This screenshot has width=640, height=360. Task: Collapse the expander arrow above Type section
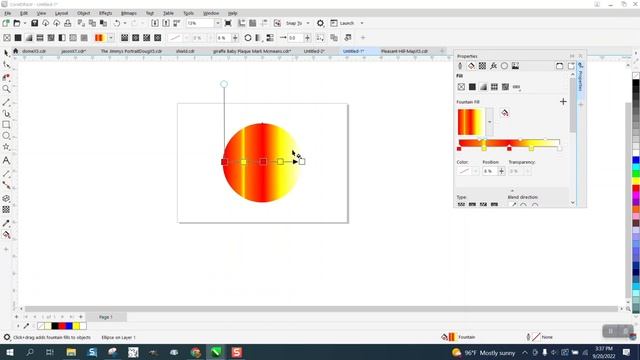coord(512,191)
